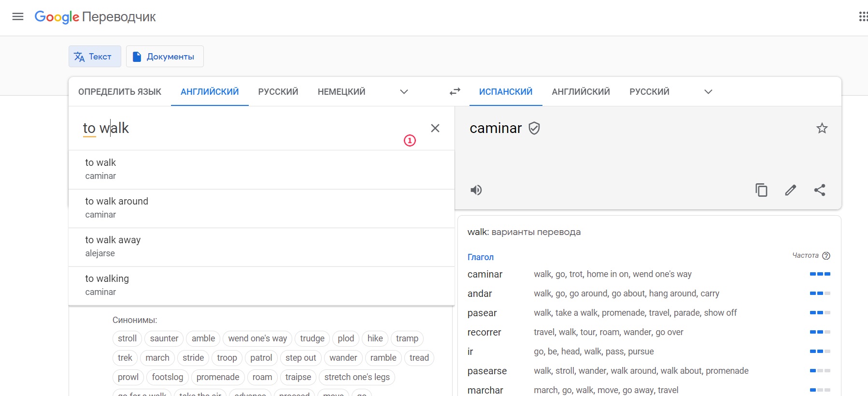The image size is (868, 396).
Task: Suggest an edit with pencil icon
Action: tap(790, 190)
